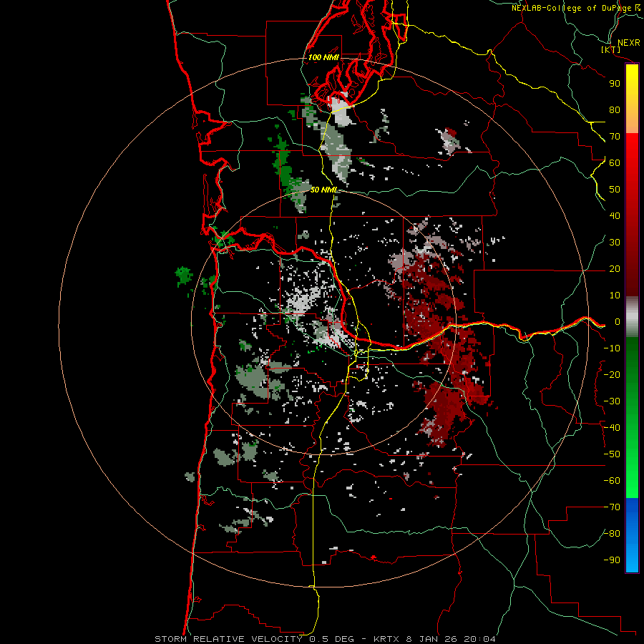
Task: Click the 10 value on the velocity scale
Action: pyautogui.click(x=615, y=296)
